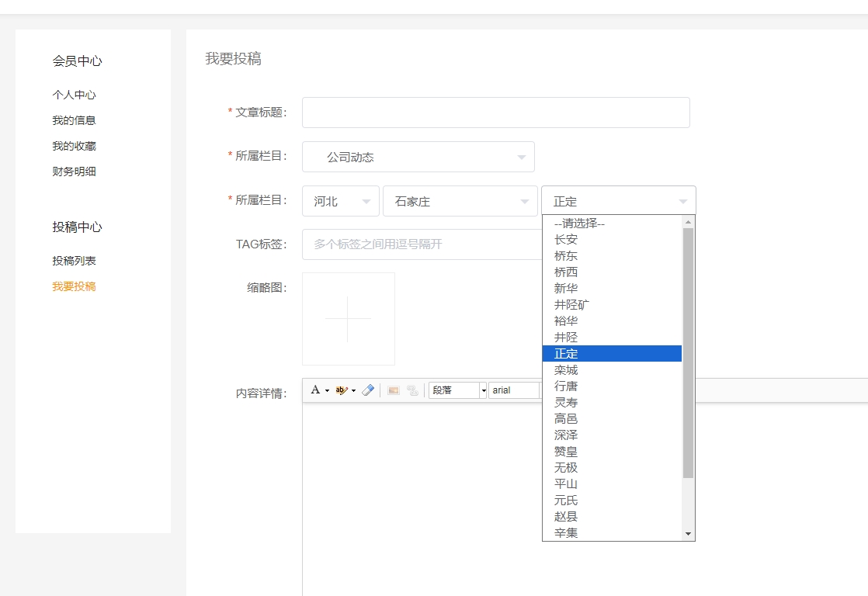Open the 河北 province dropdown
868x596 pixels.
coord(341,201)
